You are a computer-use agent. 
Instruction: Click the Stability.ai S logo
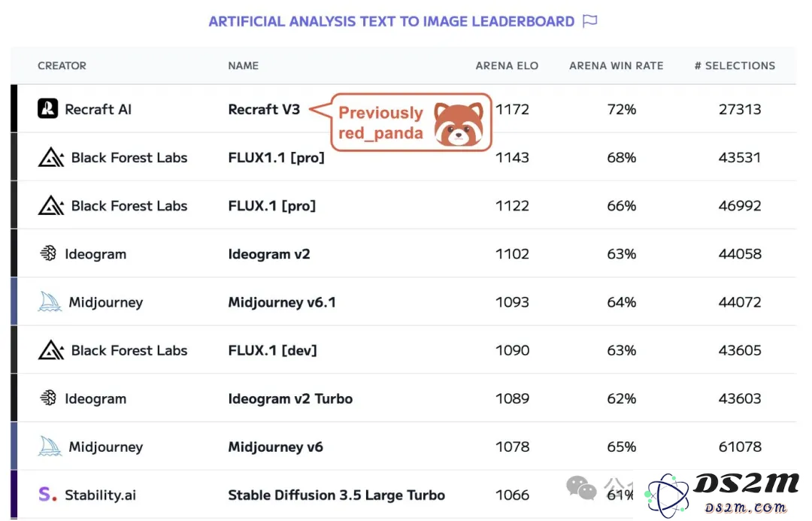tap(47, 494)
